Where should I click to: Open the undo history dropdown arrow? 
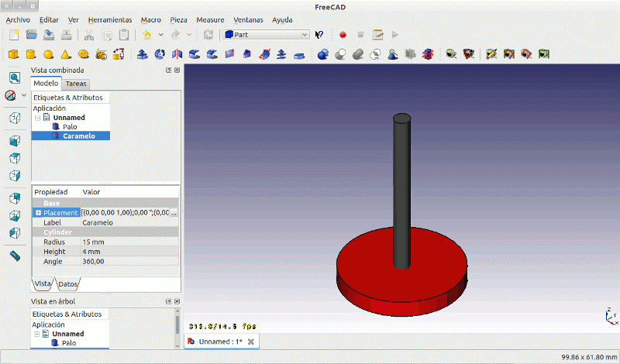coord(160,35)
